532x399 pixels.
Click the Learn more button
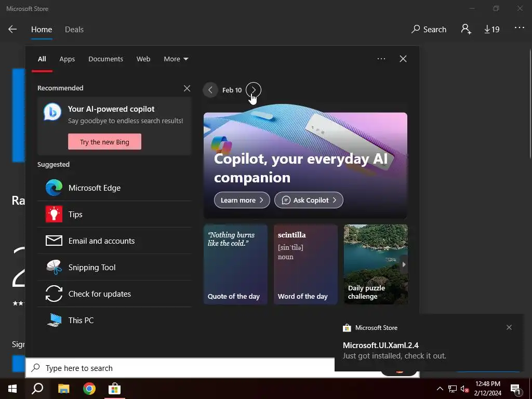pos(242,200)
